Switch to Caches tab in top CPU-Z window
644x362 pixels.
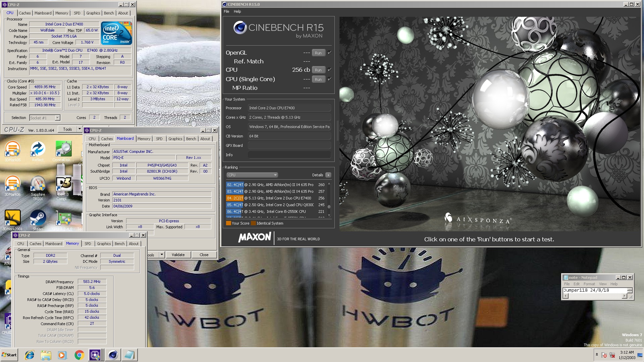(24, 13)
